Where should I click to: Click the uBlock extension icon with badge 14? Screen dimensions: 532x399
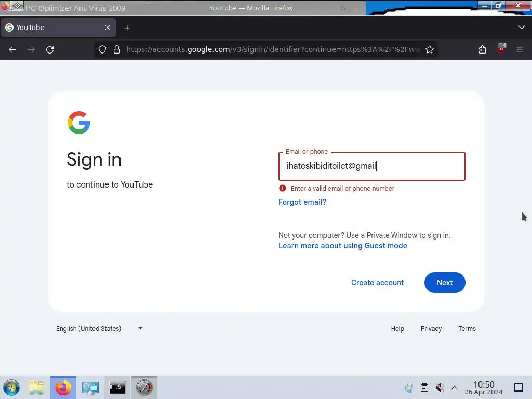pos(501,48)
